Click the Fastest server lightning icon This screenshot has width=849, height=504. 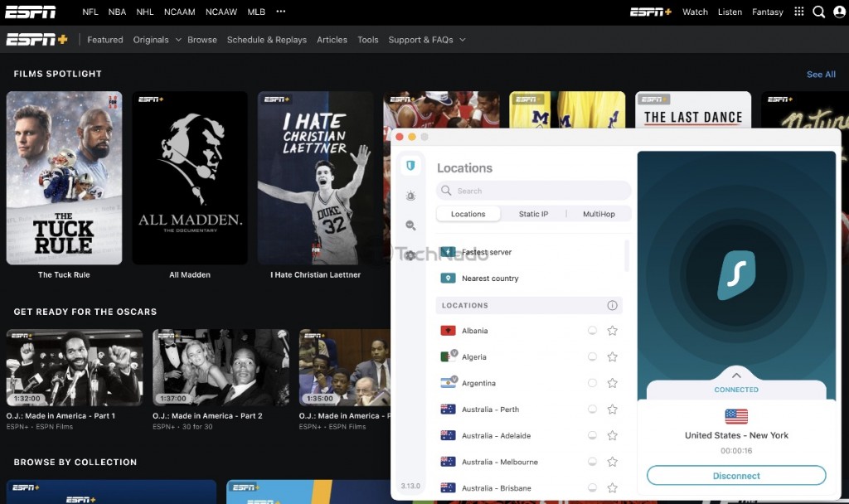coord(448,252)
